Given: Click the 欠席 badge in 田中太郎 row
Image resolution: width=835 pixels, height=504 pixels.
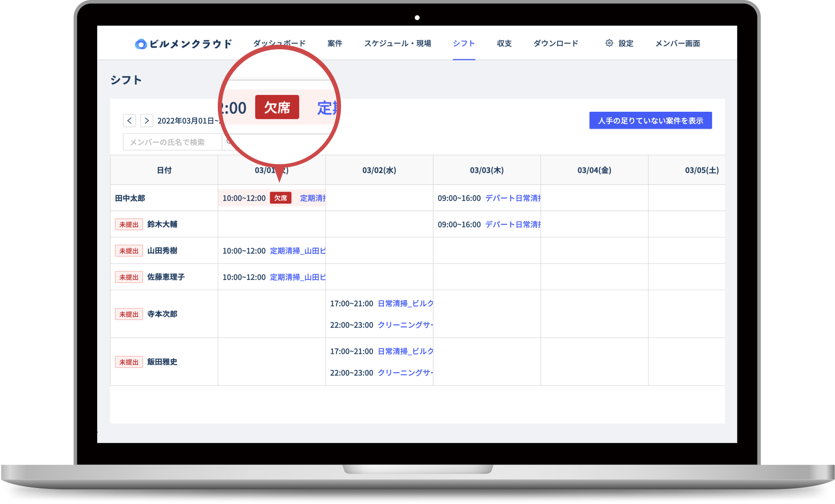Looking at the screenshot, I should coord(281,198).
